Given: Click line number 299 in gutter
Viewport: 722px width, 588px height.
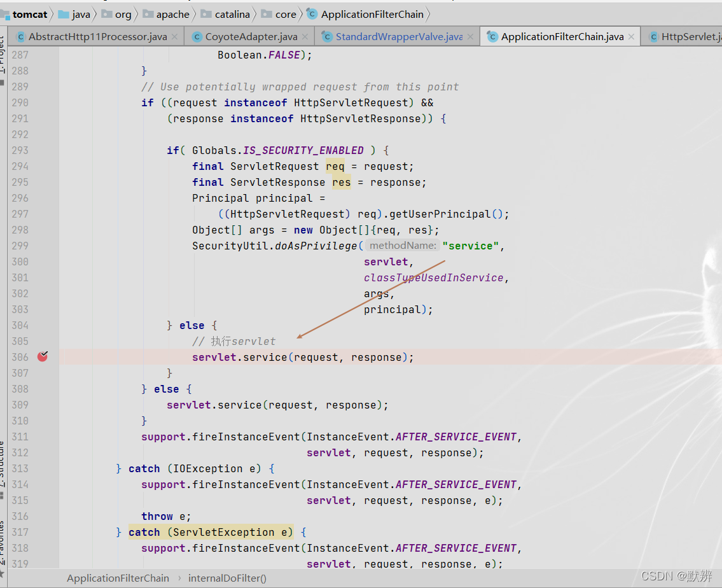Looking at the screenshot, I should click(x=20, y=246).
